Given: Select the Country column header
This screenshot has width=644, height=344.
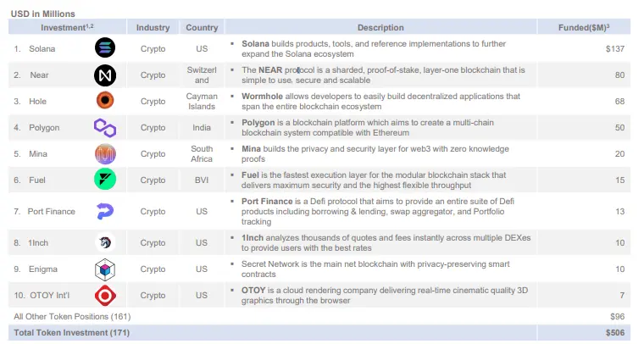Looking at the screenshot, I should (202, 27).
